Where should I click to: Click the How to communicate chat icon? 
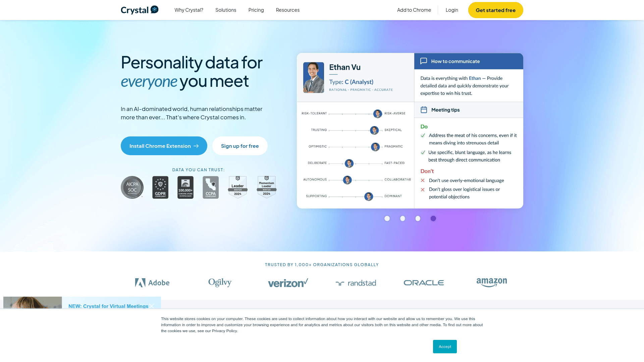coord(423,61)
